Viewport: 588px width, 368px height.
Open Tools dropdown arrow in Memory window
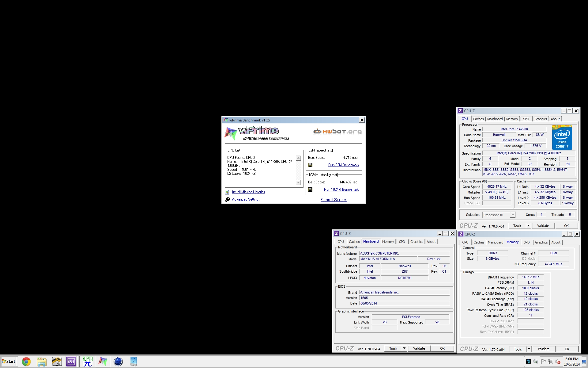point(529,349)
